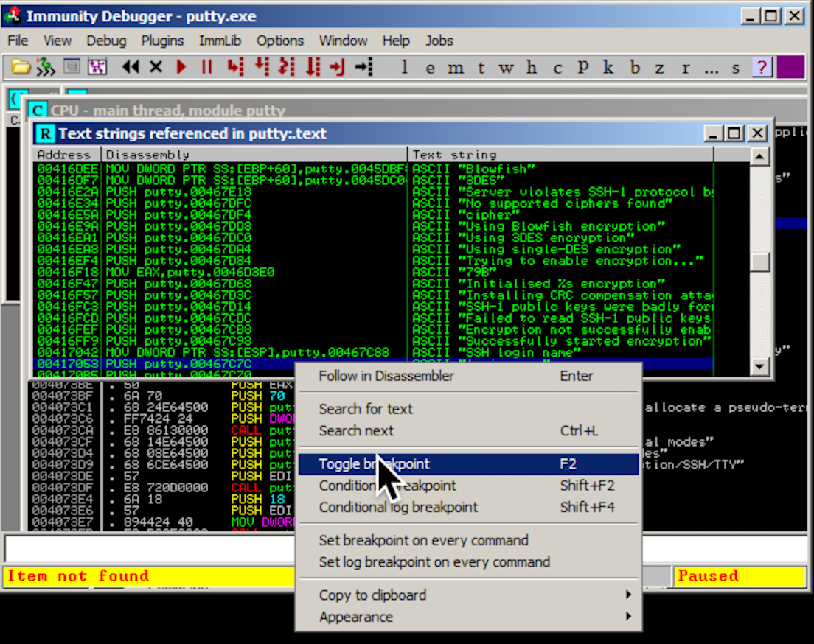The height and width of the screenshot is (644, 814).
Task: Open the Help question mark icon
Action: (761, 68)
